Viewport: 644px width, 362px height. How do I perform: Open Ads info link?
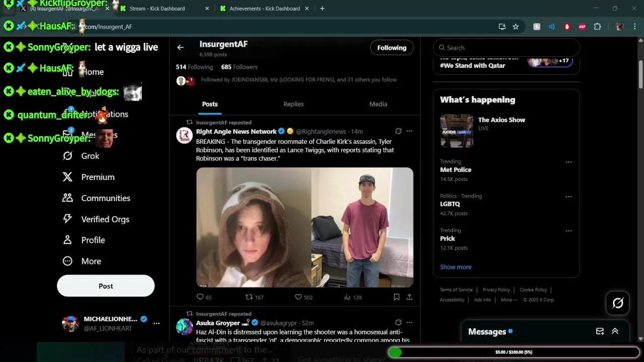pyautogui.click(x=482, y=300)
